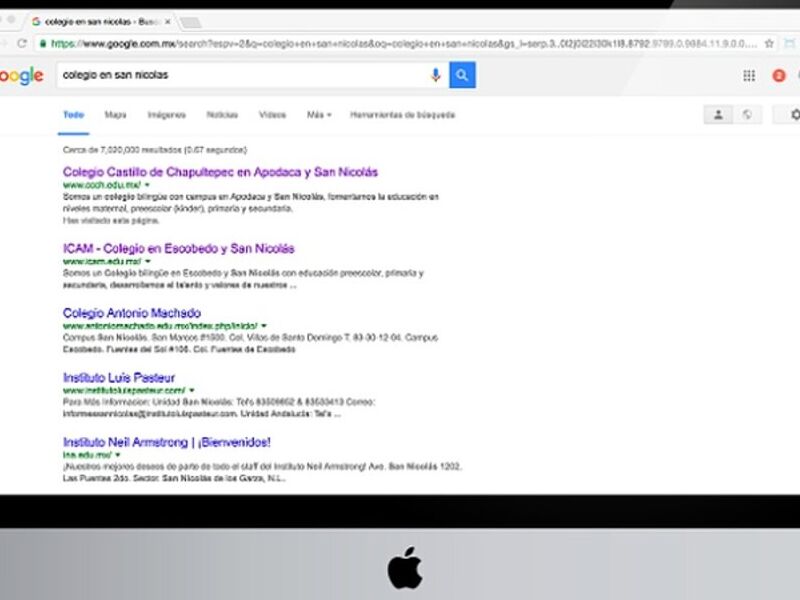Click the browser address bar URL
800x600 pixels.
click(x=404, y=44)
